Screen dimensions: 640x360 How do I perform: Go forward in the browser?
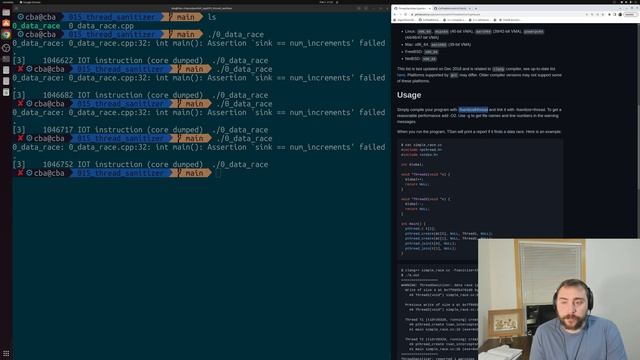(400, 14)
